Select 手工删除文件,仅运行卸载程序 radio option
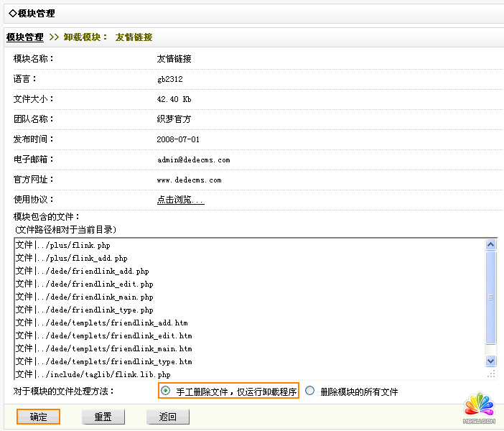 pyautogui.click(x=166, y=391)
